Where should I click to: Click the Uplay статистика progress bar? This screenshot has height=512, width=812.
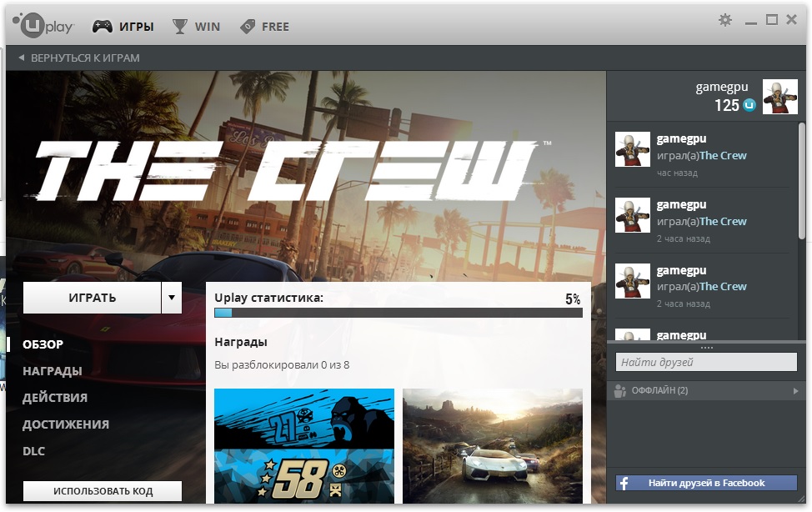[x=398, y=313]
